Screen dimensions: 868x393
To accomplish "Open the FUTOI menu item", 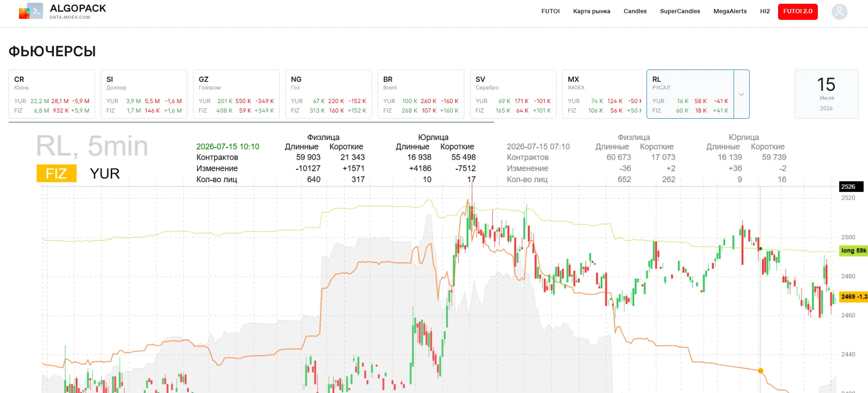I will point(550,11).
